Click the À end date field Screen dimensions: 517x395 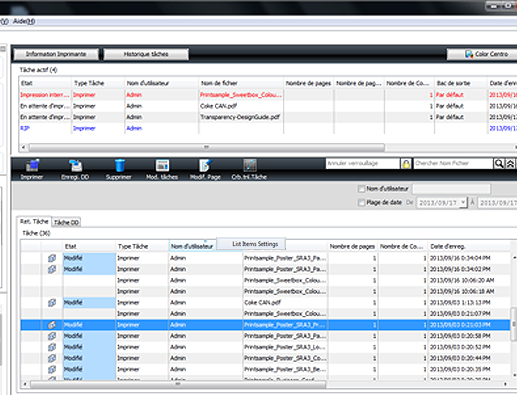coord(497,203)
